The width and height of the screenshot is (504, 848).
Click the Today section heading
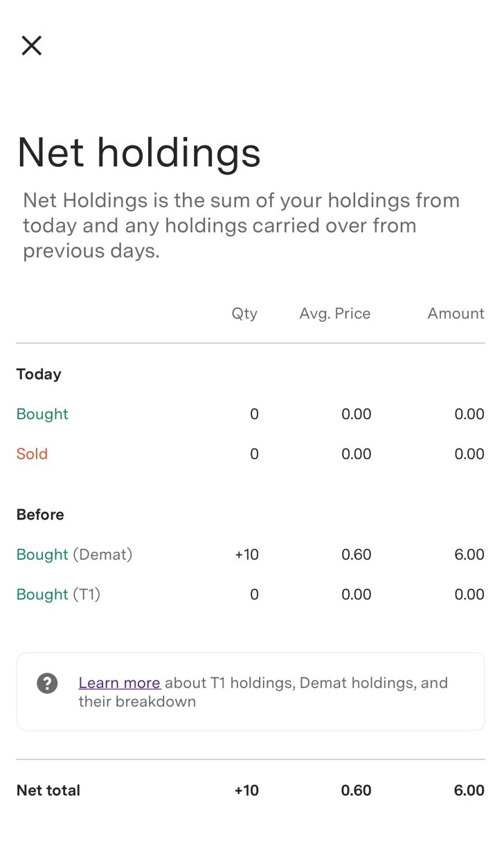[x=39, y=374]
